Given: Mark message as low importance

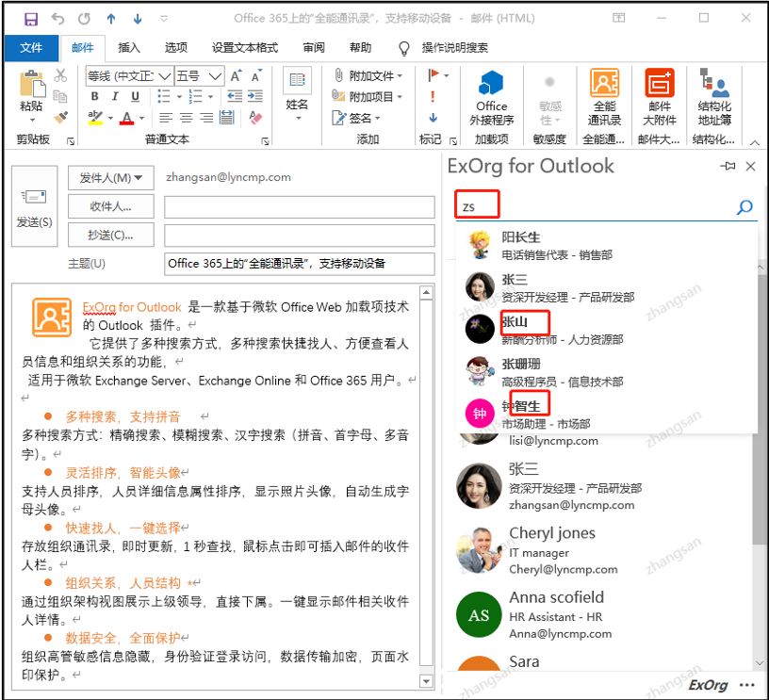Looking at the screenshot, I should (433, 118).
